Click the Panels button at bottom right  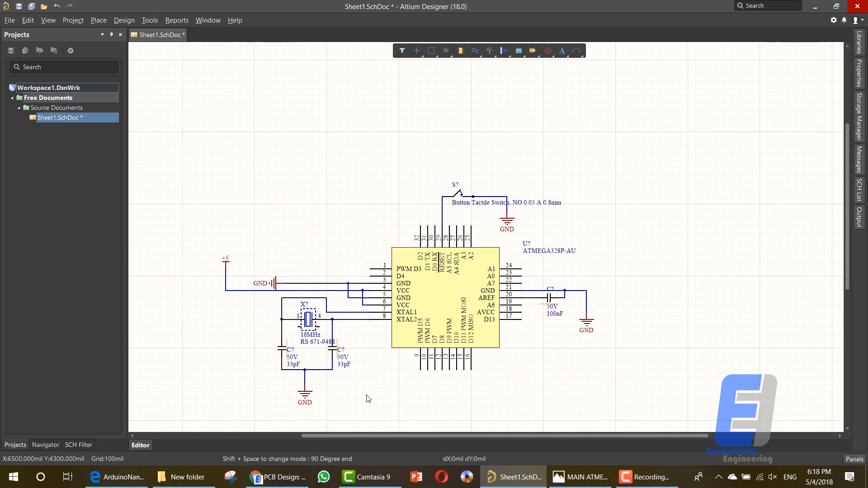(854, 458)
